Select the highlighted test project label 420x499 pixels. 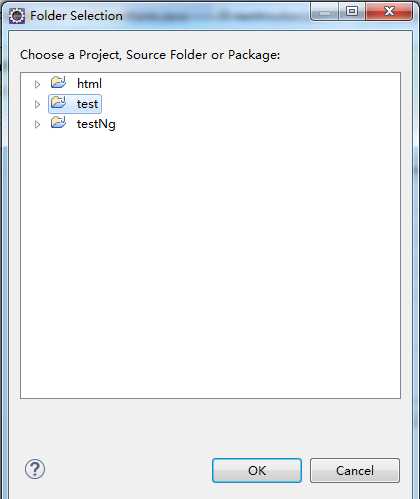[87, 104]
